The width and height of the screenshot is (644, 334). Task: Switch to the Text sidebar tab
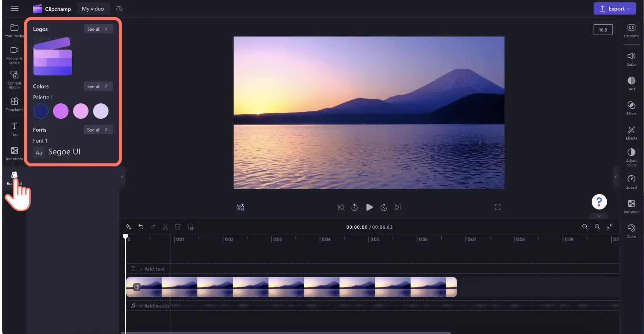(14, 129)
